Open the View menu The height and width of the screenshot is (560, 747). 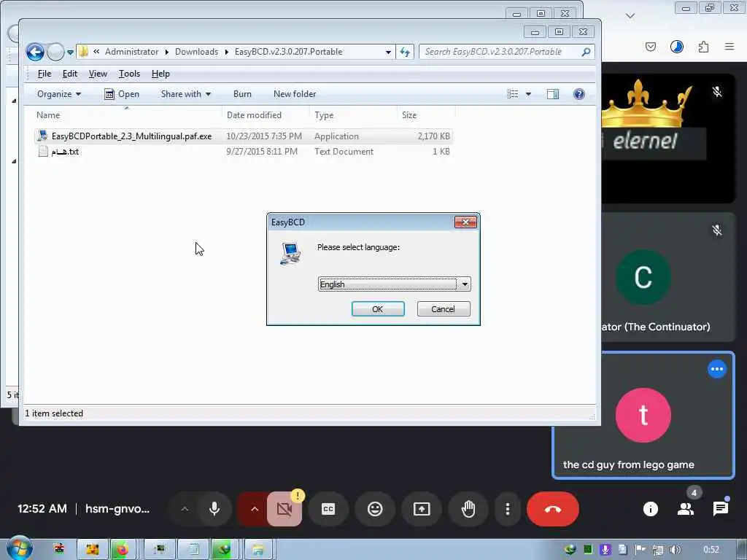coord(98,74)
